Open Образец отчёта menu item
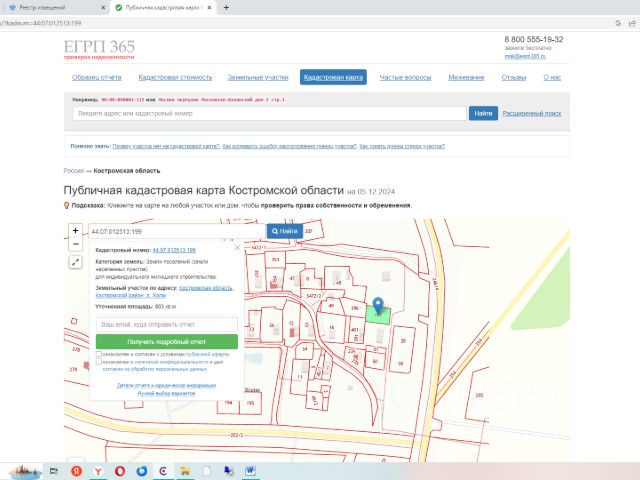The width and height of the screenshot is (640, 480). 97,77
